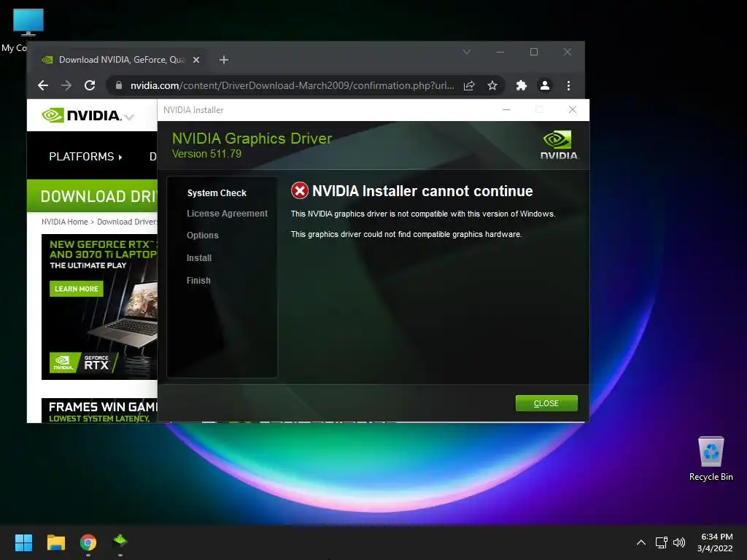Minimize the Chrome window
The width and height of the screenshot is (747, 560).
pos(500,52)
